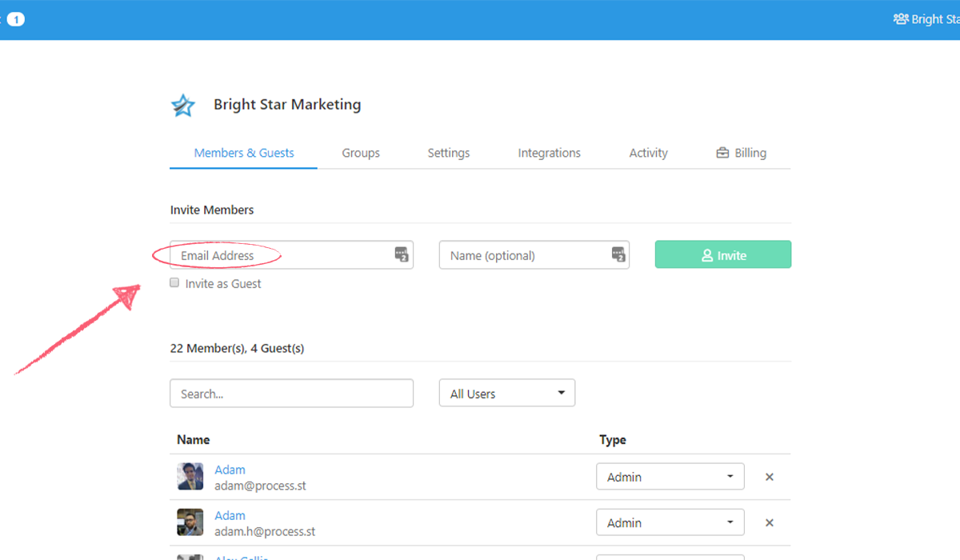The image size is (960, 560).
Task: View the Activity tab
Action: [648, 153]
